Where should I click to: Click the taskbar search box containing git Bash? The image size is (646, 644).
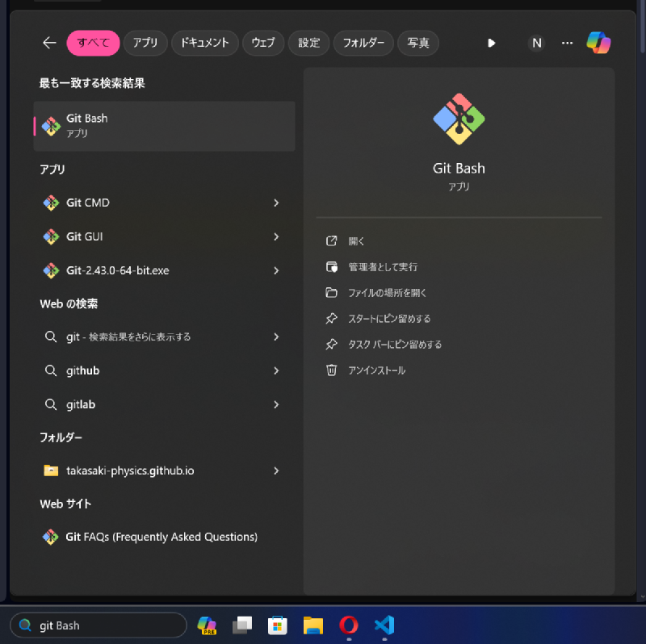coord(98,625)
